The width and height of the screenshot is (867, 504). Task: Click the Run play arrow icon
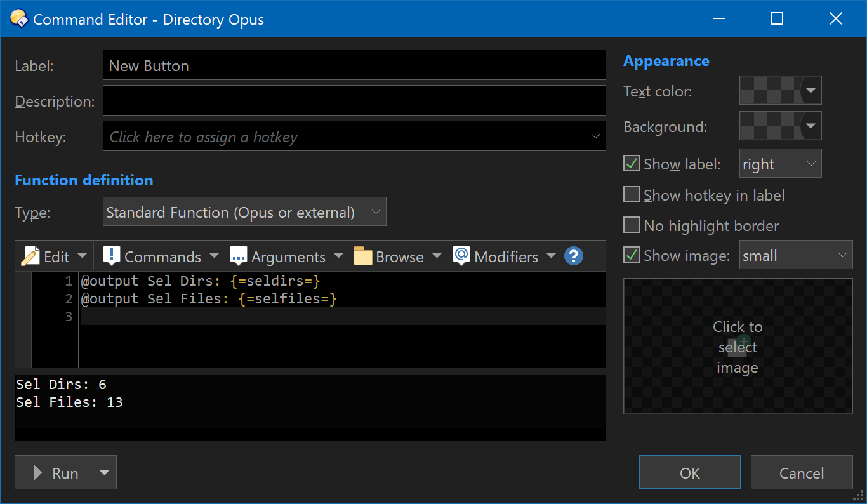pyautogui.click(x=38, y=473)
